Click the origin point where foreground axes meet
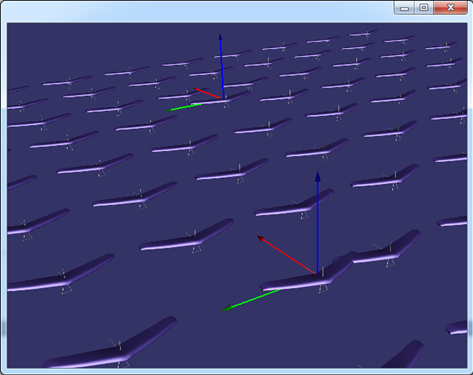 [316, 274]
